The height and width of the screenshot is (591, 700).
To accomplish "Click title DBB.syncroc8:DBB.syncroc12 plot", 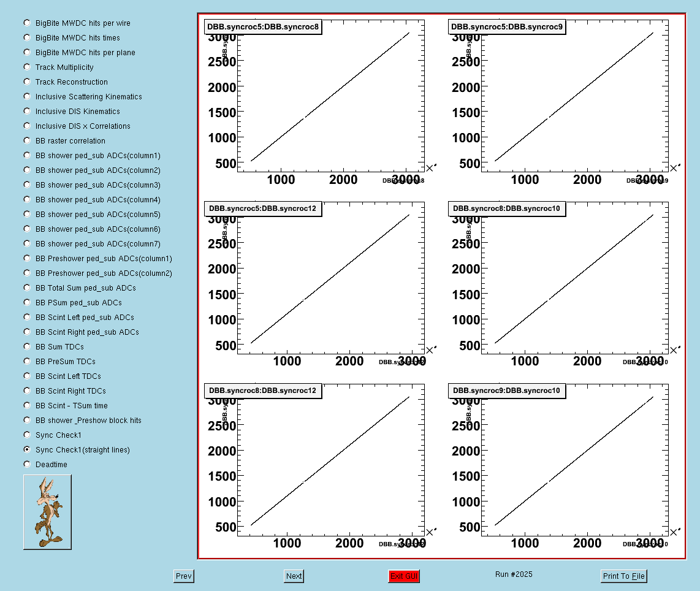I will click(263, 391).
